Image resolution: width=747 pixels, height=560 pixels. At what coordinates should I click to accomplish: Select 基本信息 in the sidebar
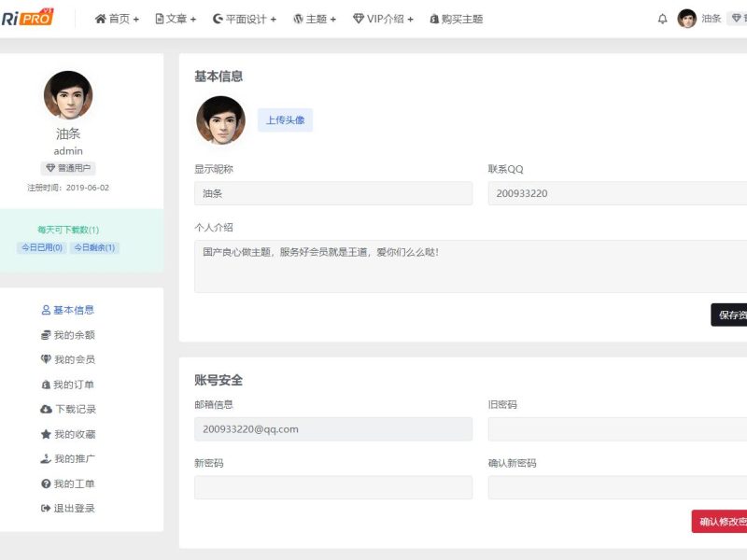[68, 310]
